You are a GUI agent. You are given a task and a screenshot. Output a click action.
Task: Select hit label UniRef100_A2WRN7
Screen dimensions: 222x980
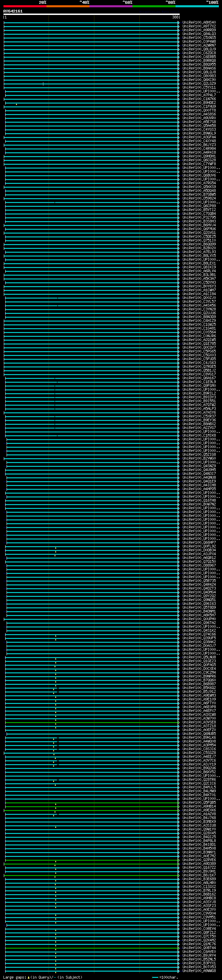click(199, 45)
